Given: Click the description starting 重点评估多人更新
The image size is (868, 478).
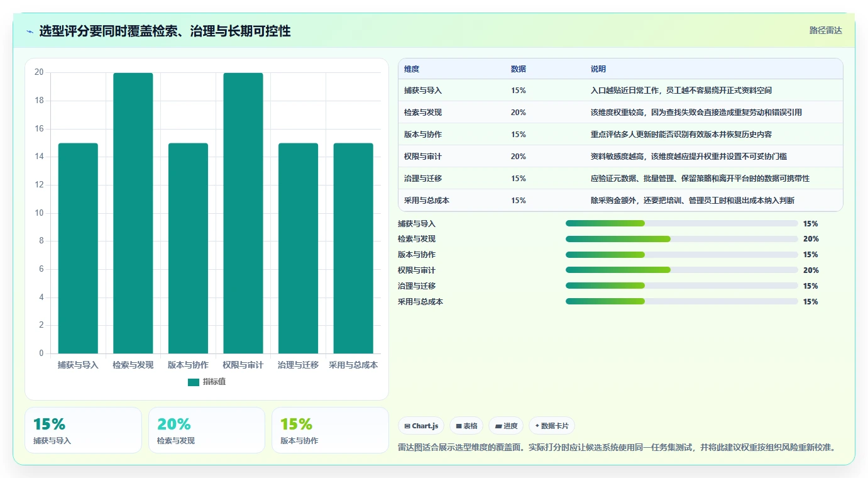Looking at the screenshot, I should coord(681,135).
